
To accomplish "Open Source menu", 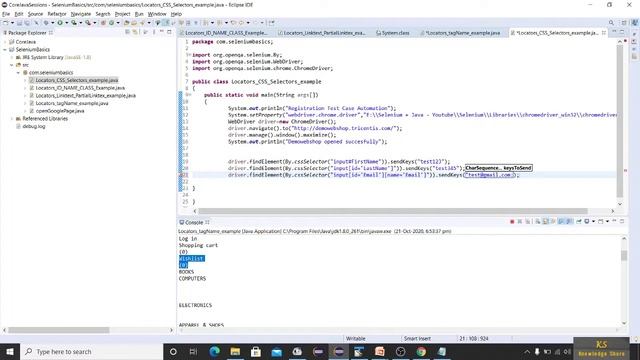I will (x=35, y=14).
